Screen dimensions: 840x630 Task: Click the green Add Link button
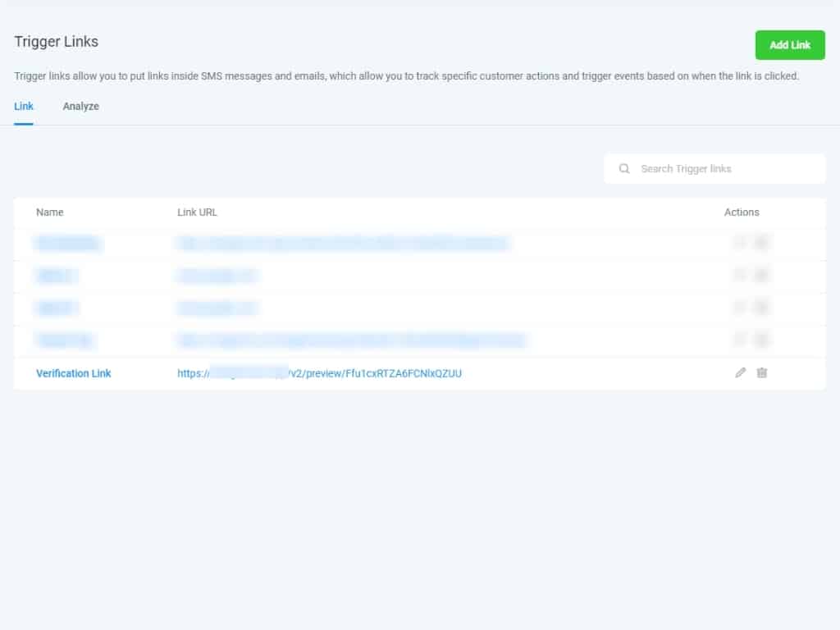pyautogui.click(x=789, y=45)
